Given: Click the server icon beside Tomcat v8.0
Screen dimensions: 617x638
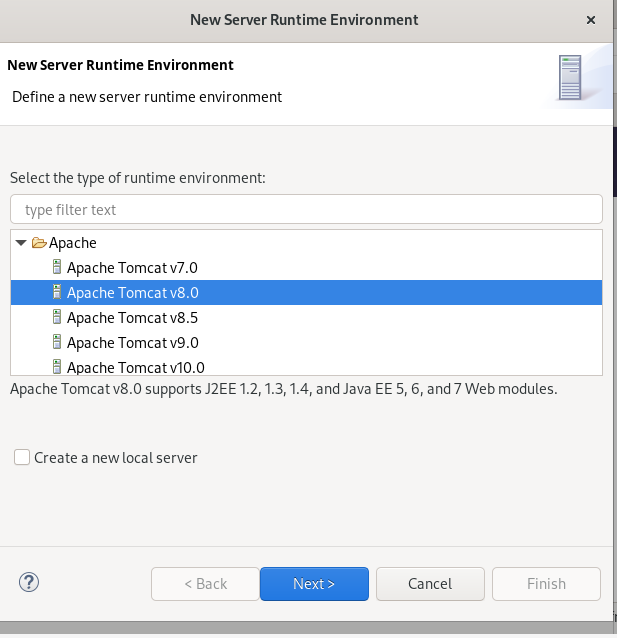Looking at the screenshot, I should [57, 292].
